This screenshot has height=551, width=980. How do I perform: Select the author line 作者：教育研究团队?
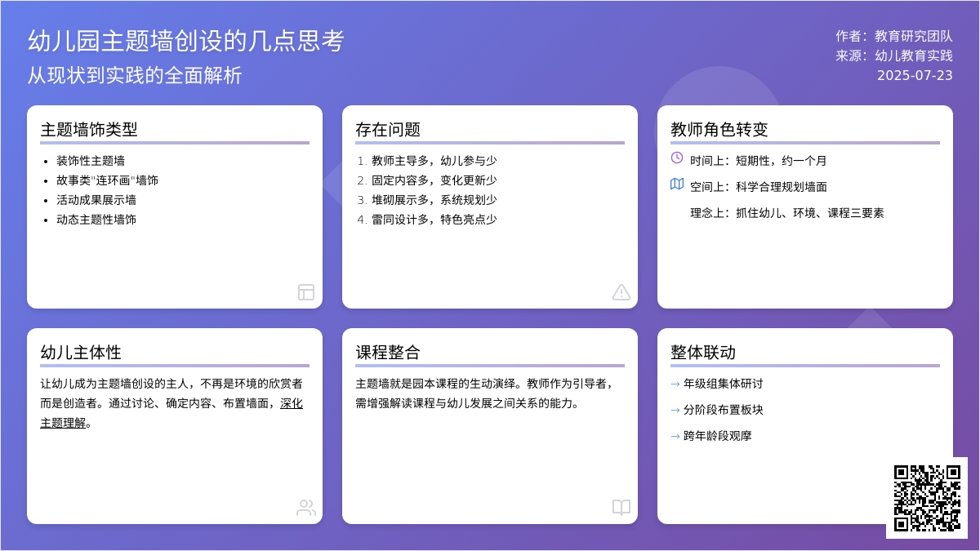(894, 36)
